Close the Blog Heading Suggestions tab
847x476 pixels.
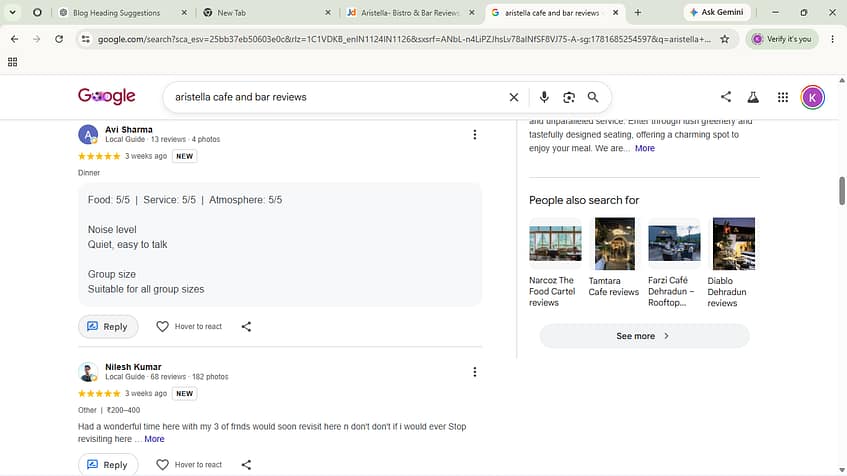point(184,12)
